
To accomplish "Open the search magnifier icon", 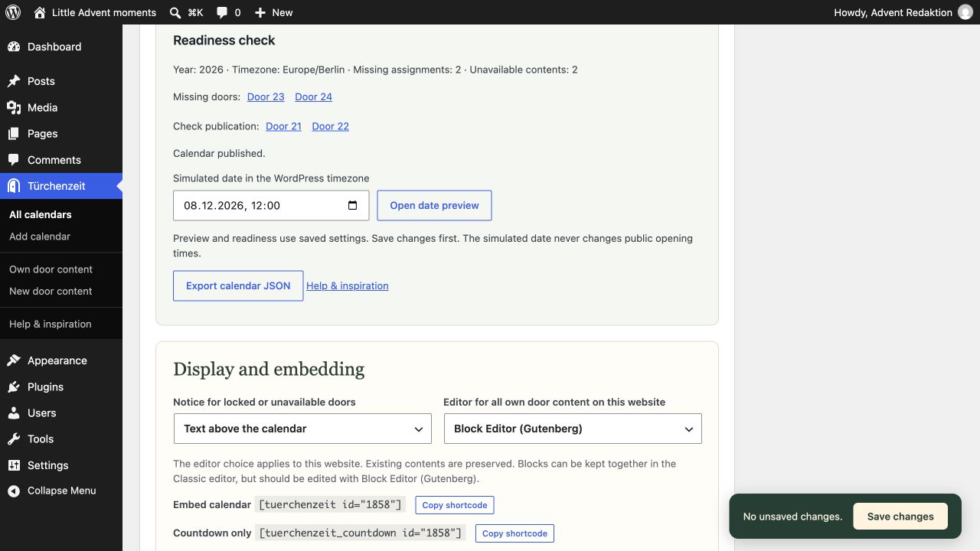I will (175, 12).
